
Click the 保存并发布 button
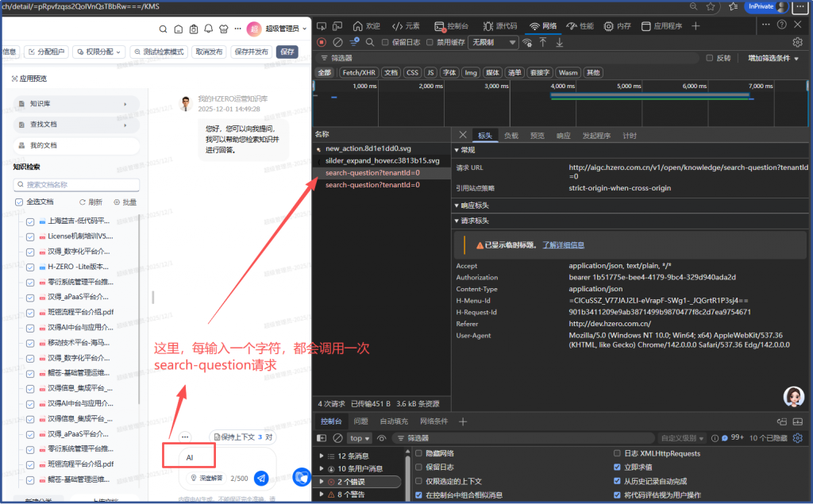[x=251, y=52]
